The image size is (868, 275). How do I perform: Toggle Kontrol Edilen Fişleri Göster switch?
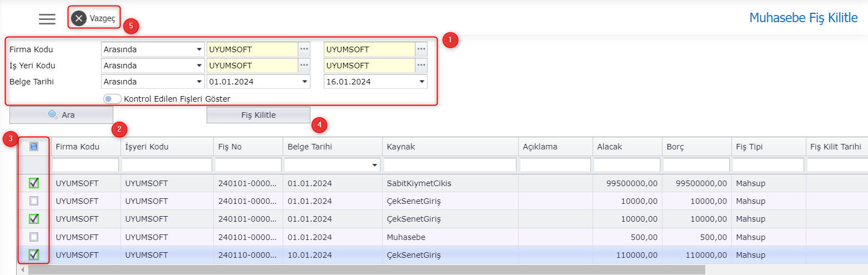coord(112,98)
